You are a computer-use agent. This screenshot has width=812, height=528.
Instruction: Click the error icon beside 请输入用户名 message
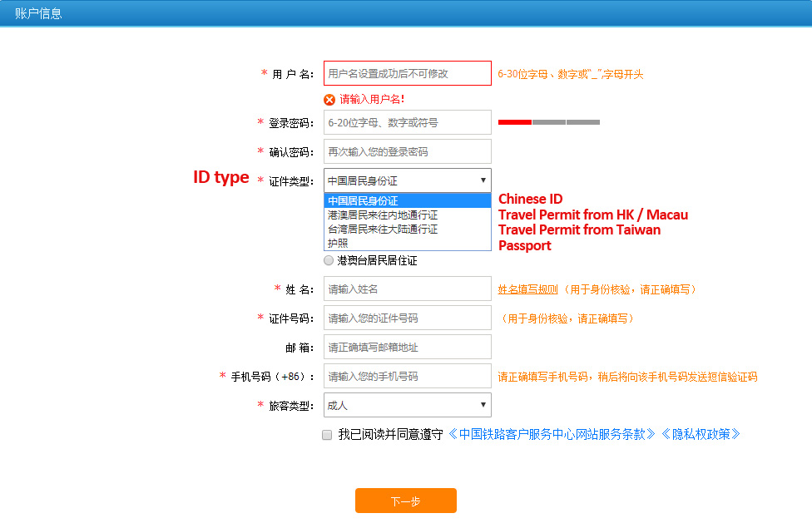pos(330,98)
